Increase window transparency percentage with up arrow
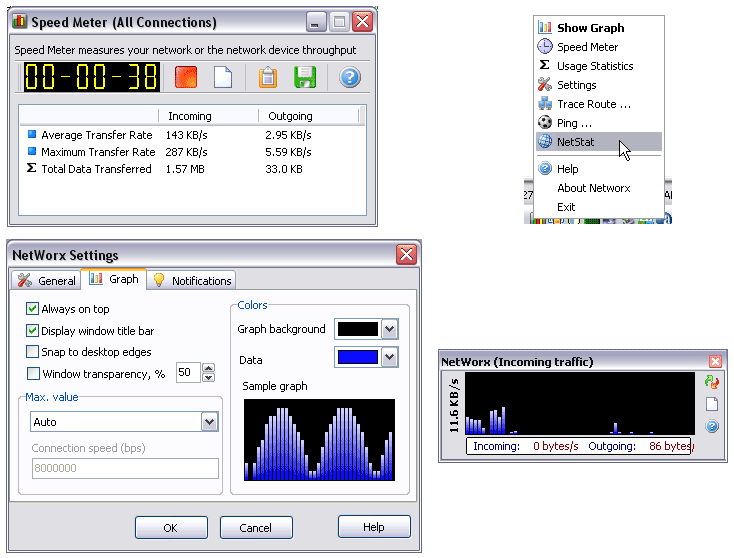The height and width of the screenshot is (558, 734). click(x=209, y=368)
